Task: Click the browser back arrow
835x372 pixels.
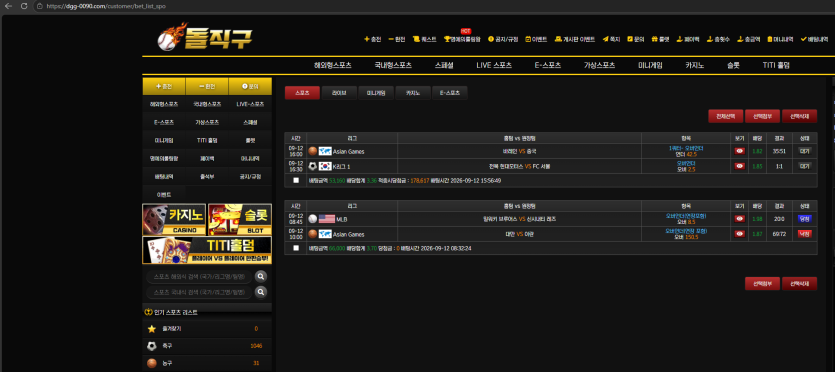Action: (8, 6)
